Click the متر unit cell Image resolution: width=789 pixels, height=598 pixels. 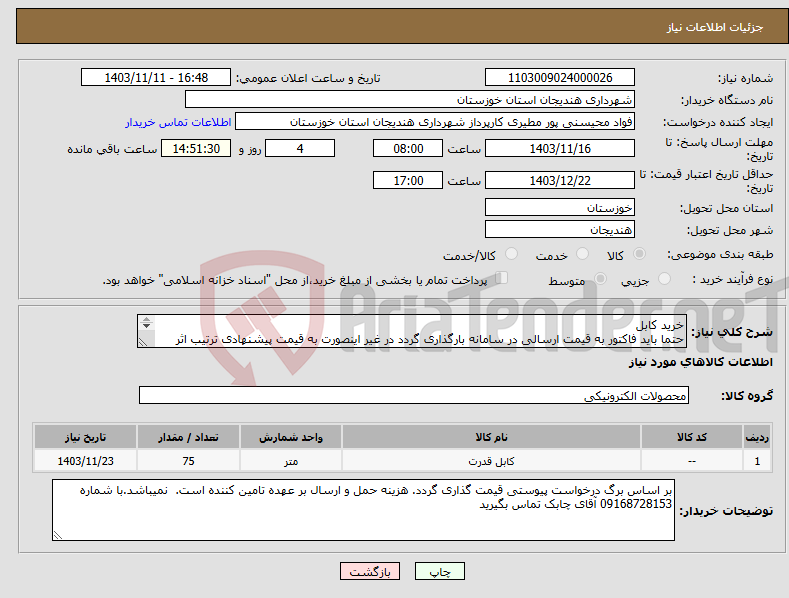tap(291, 461)
